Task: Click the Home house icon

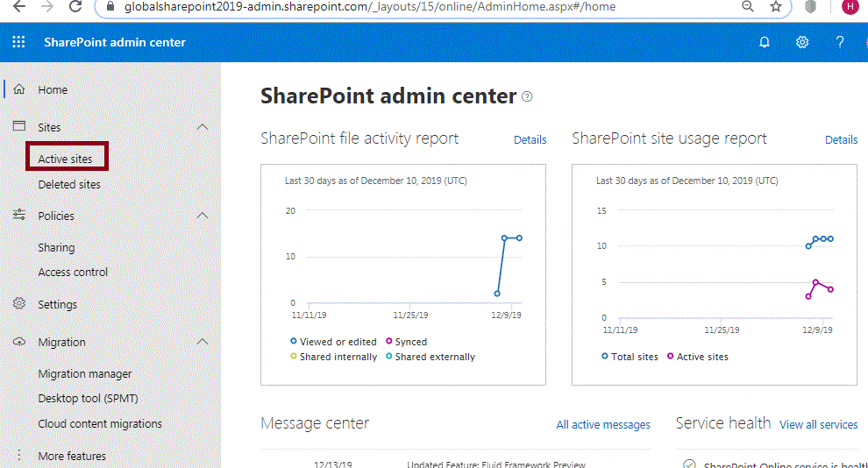Action: 18,89
